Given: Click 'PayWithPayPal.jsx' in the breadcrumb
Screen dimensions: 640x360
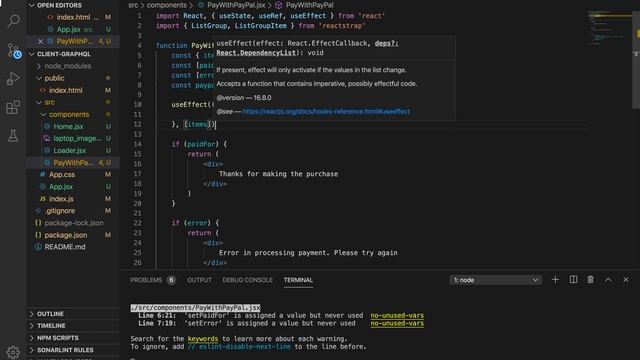Looking at the screenshot, I should [x=236, y=5].
